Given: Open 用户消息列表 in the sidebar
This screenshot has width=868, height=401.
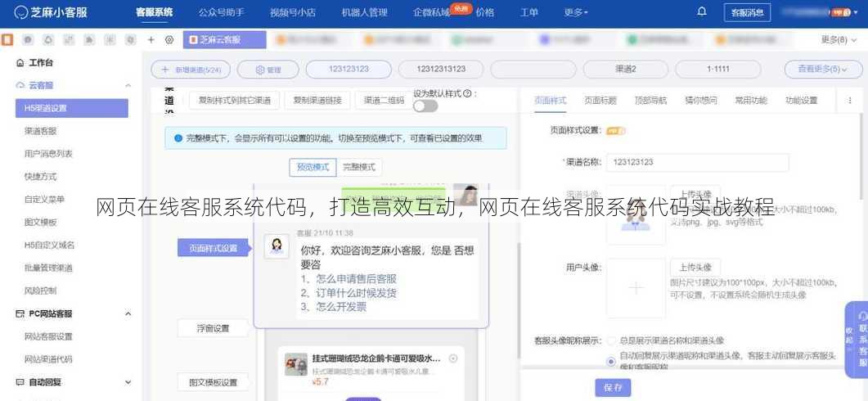Looking at the screenshot, I should 48,153.
